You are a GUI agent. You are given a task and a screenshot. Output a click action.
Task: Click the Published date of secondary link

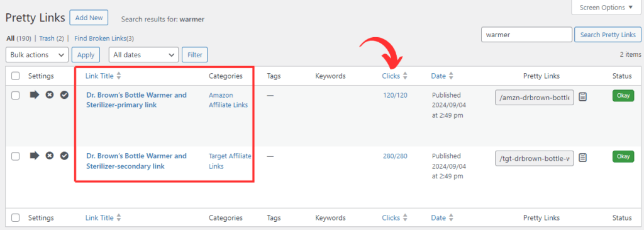click(x=449, y=166)
